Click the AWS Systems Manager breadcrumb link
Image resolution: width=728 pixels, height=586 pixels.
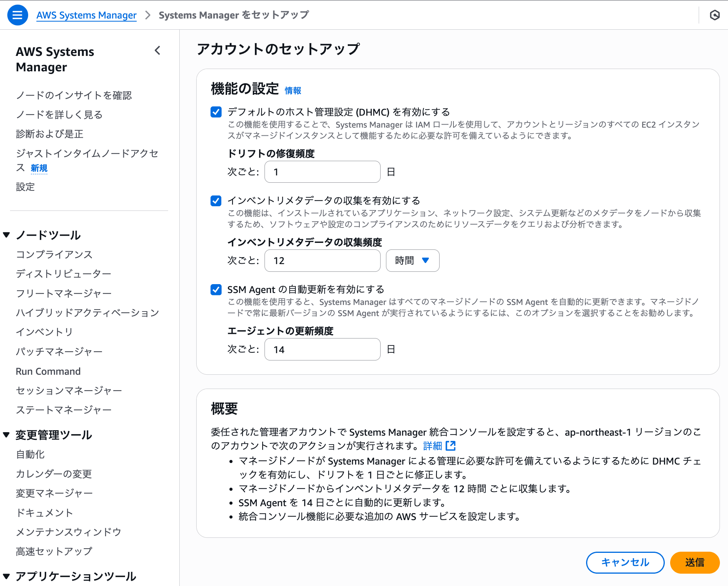86,15
